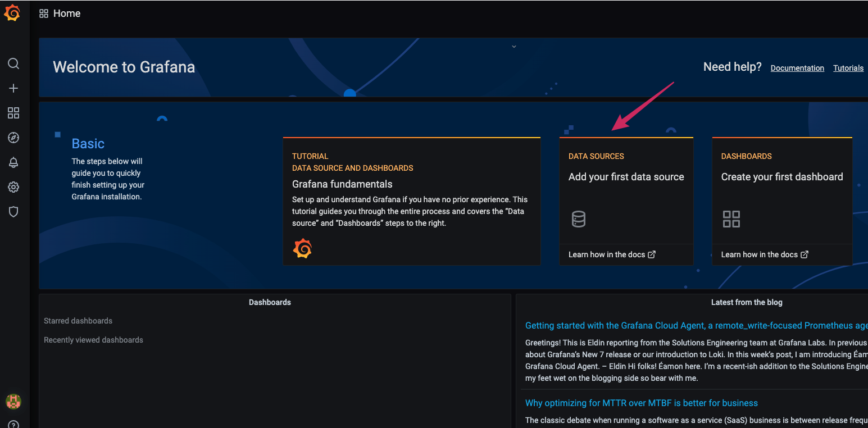Screen dimensions: 868x428
Task: Open the Explore compass icon
Action: click(13, 138)
